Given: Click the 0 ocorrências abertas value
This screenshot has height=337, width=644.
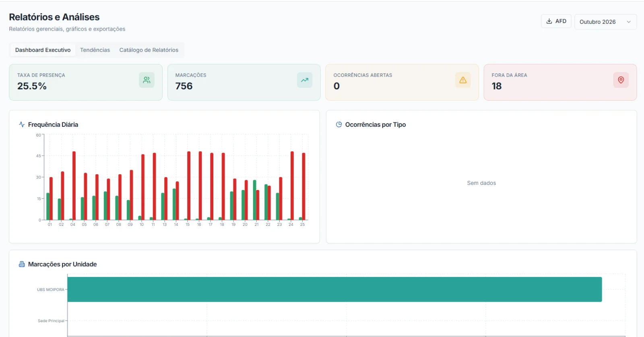Looking at the screenshot, I should coord(336,86).
